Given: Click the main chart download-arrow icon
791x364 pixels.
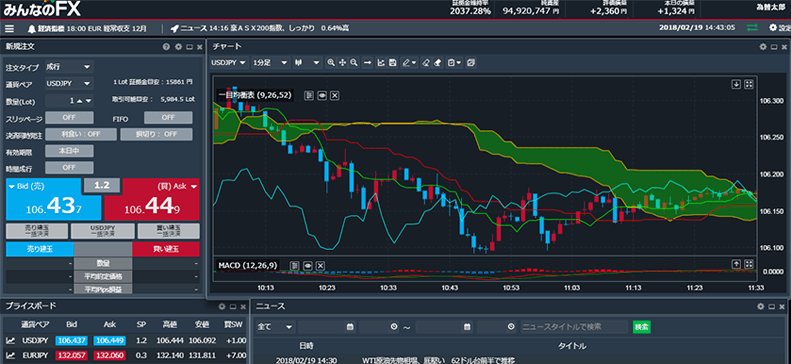Looking at the screenshot, I should tap(737, 85).
